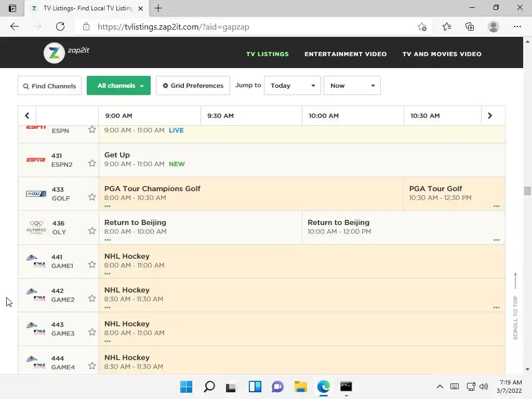
Task: Open File Explorer from taskbar
Action: pos(301,387)
